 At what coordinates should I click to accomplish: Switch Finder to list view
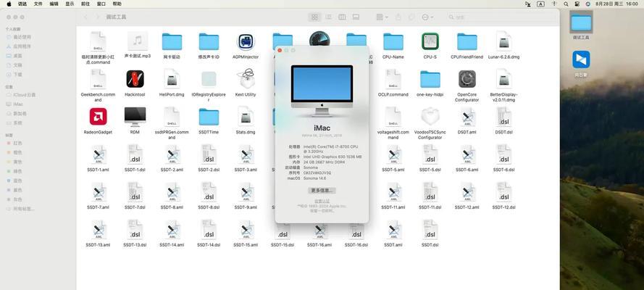(328, 17)
